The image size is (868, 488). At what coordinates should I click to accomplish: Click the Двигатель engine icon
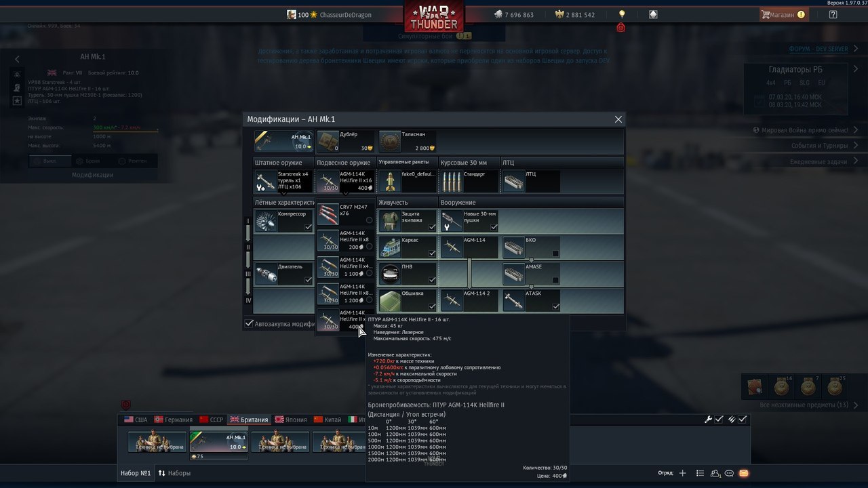pos(266,274)
